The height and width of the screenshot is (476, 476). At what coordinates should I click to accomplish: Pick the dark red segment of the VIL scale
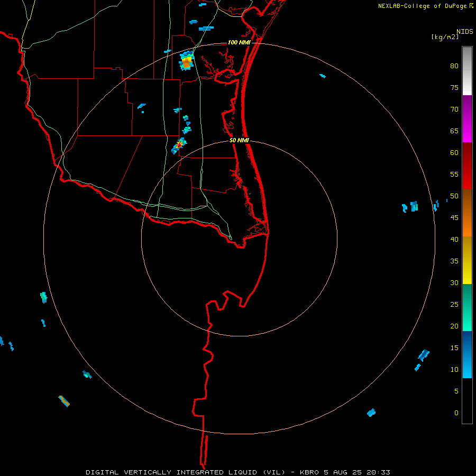[467, 166]
